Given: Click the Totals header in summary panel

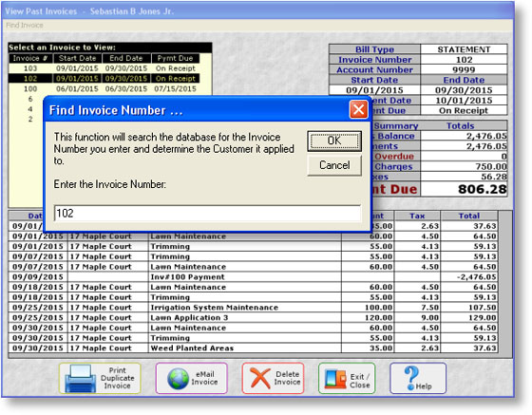Looking at the screenshot, I should pyautogui.click(x=460, y=125).
